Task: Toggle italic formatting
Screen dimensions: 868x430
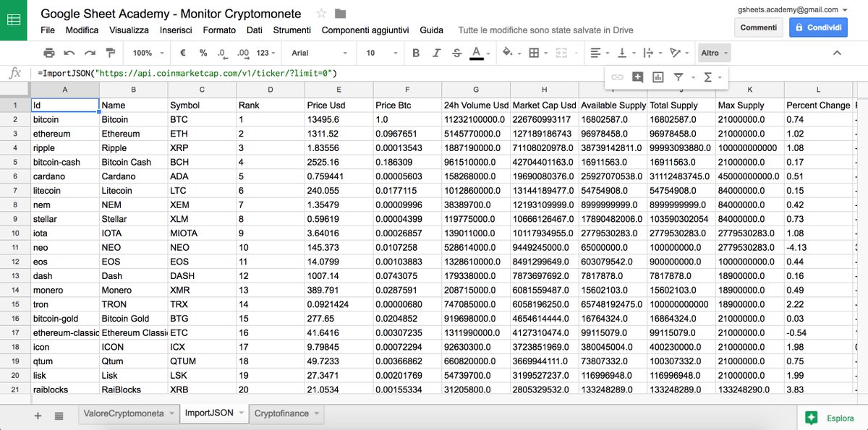Action: pyautogui.click(x=436, y=53)
